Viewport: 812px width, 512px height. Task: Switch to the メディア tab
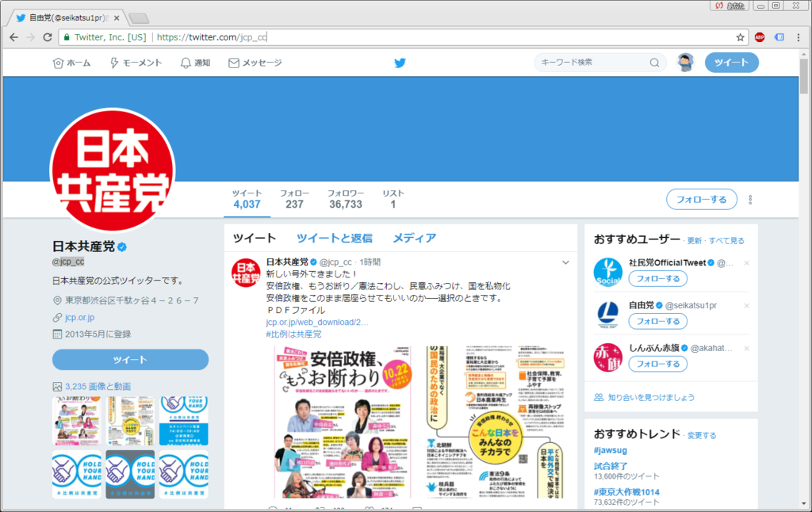coord(414,238)
